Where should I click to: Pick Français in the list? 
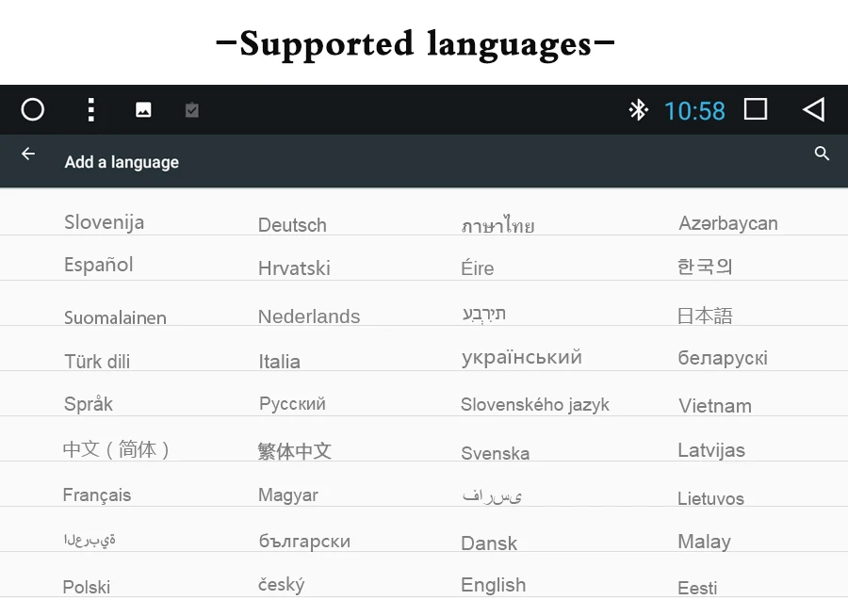(x=97, y=494)
